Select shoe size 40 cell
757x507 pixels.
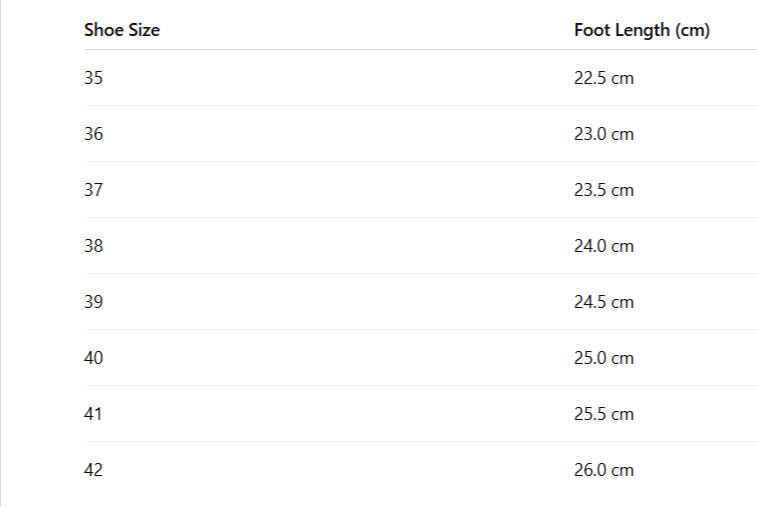(x=93, y=358)
